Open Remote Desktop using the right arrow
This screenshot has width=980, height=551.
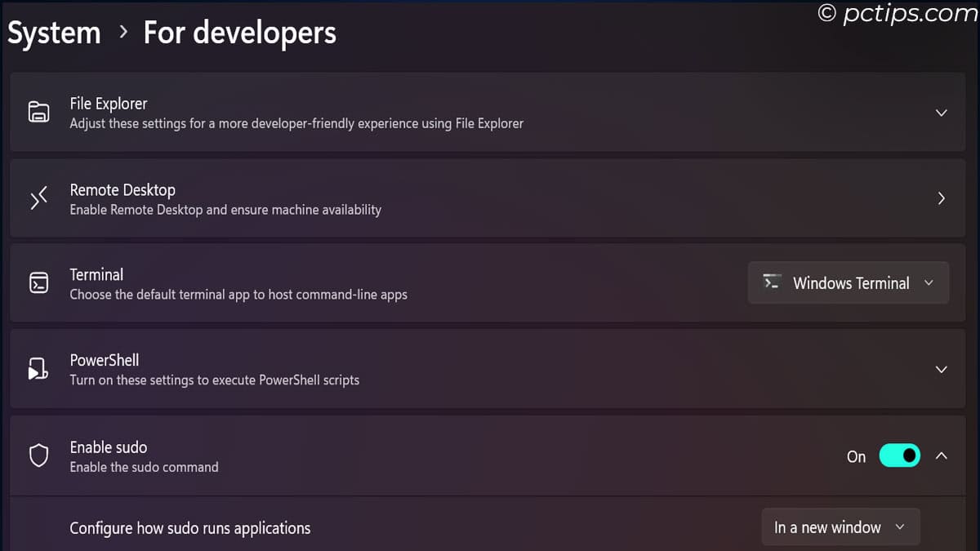(x=941, y=198)
